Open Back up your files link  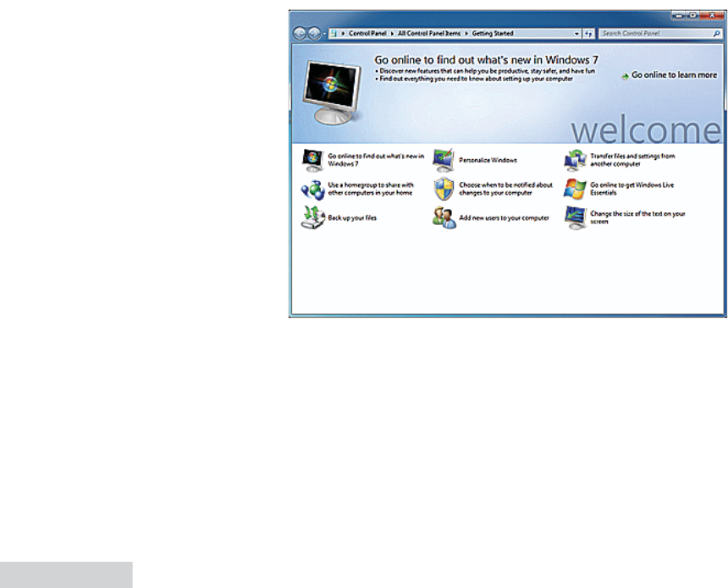point(352,217)
